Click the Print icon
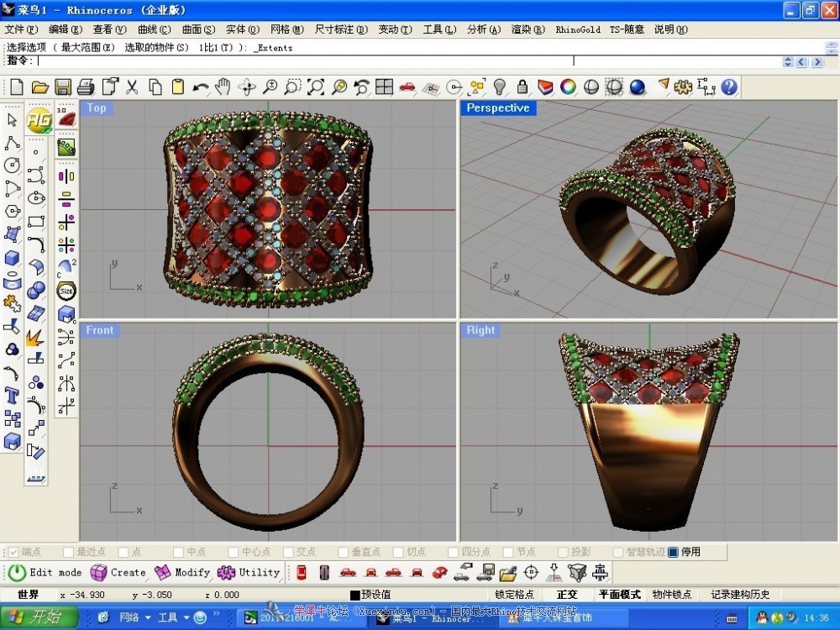The width and height of the screenshot is (840, 630). click(x=86, y=87)
